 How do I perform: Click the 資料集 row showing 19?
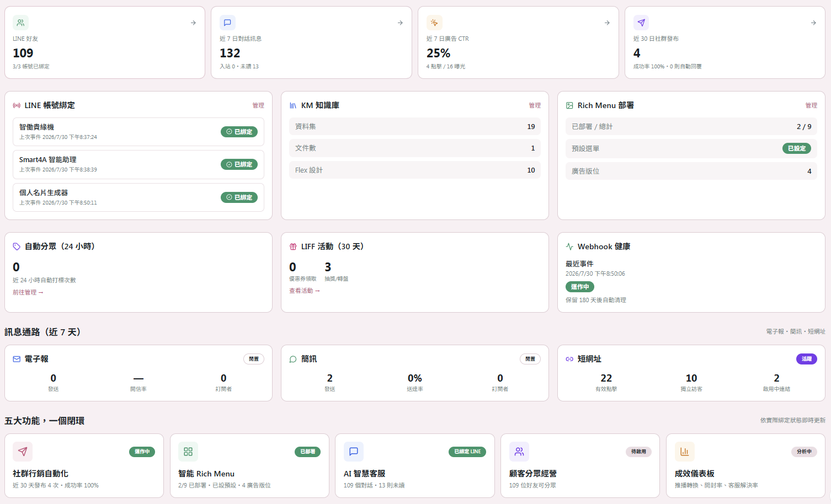(x=415, y=126)
